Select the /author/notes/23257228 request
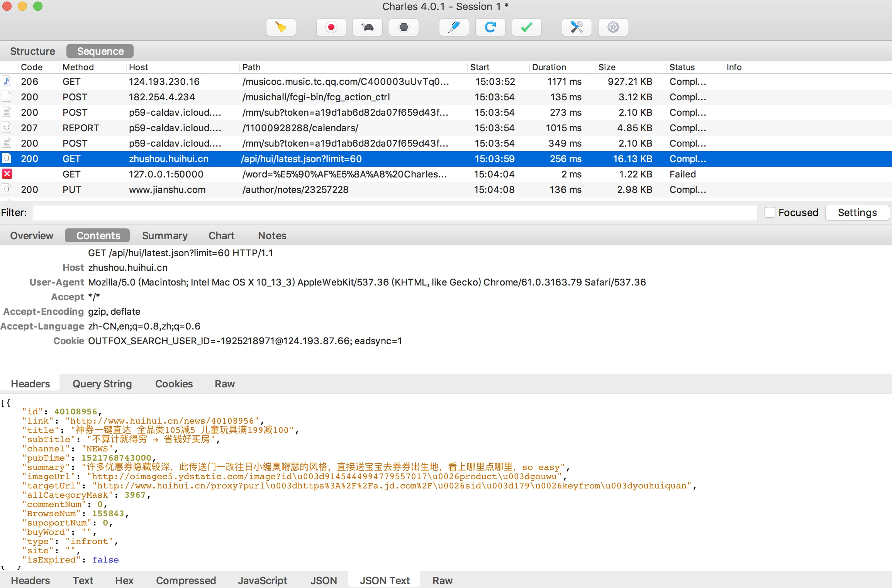 [x=446, y=189]
